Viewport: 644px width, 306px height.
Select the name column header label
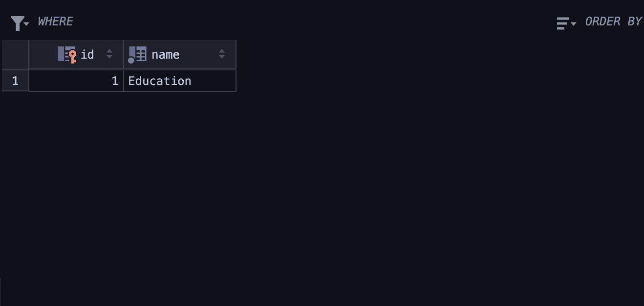[165, 54]
